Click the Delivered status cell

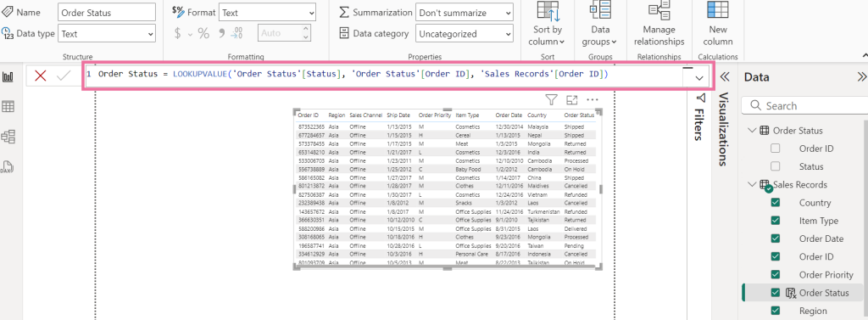575,228
